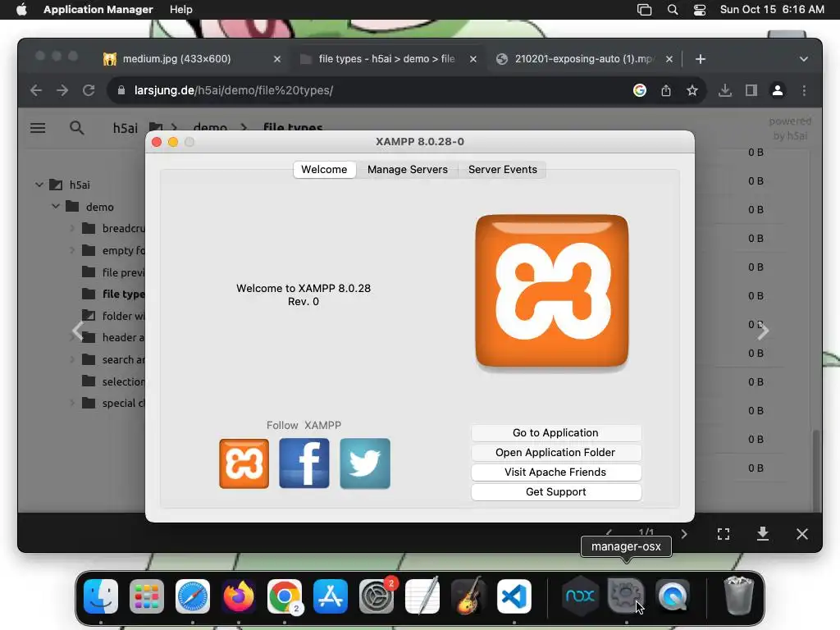Open Chrome tab search dropdown chevron
The width and height of the screenshot is (840, 630).
pos(804,59)
